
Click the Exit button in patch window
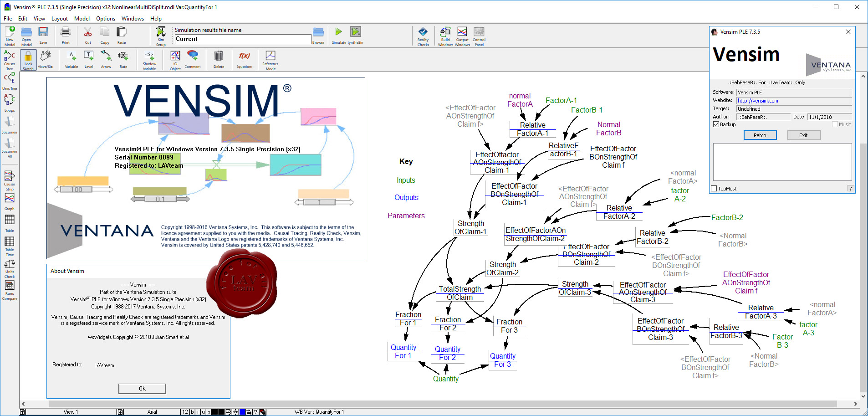pos(803,135)
